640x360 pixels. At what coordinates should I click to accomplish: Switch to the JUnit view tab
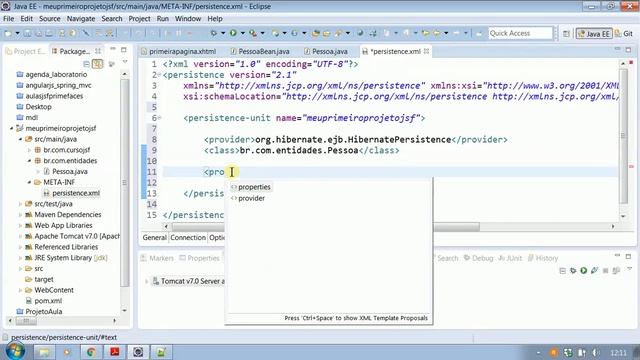pyautogui.click(x=510, y=258)
